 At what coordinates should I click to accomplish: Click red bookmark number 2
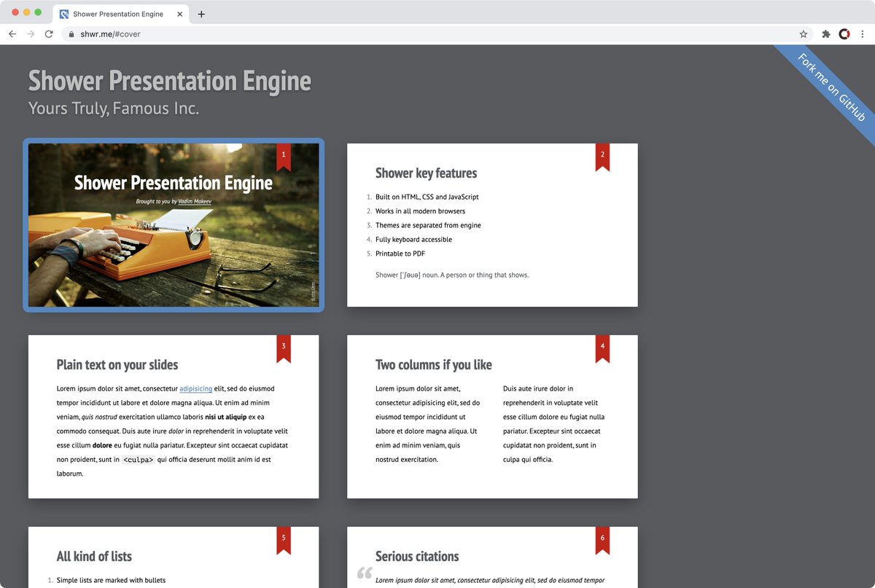click(602, 157)
